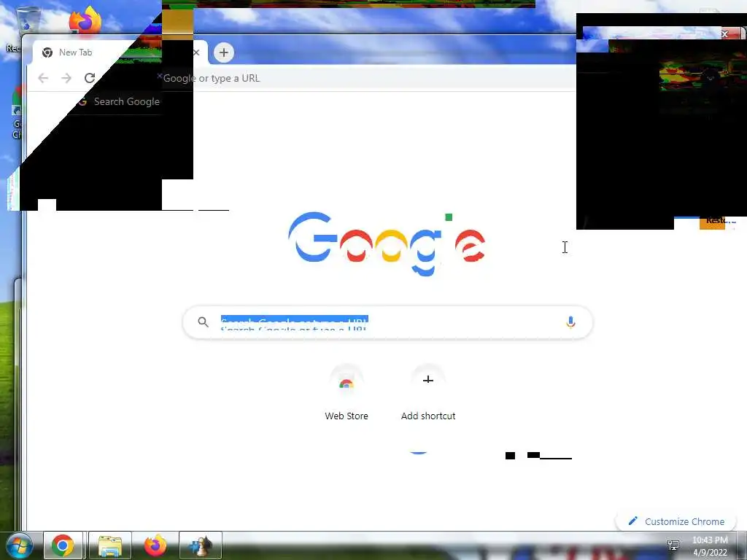Start voice search with the microphone icon
Screen dimensions: 747x560
570,322
